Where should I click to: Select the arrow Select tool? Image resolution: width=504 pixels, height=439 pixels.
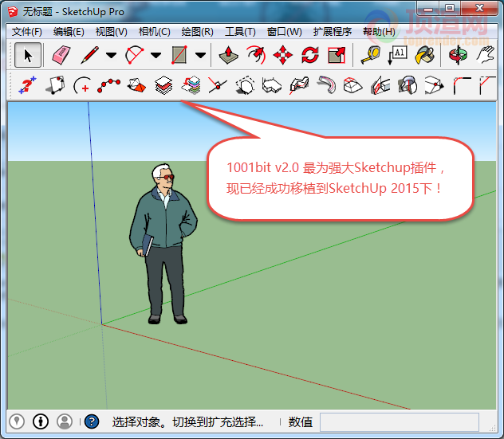coord(28,55)
